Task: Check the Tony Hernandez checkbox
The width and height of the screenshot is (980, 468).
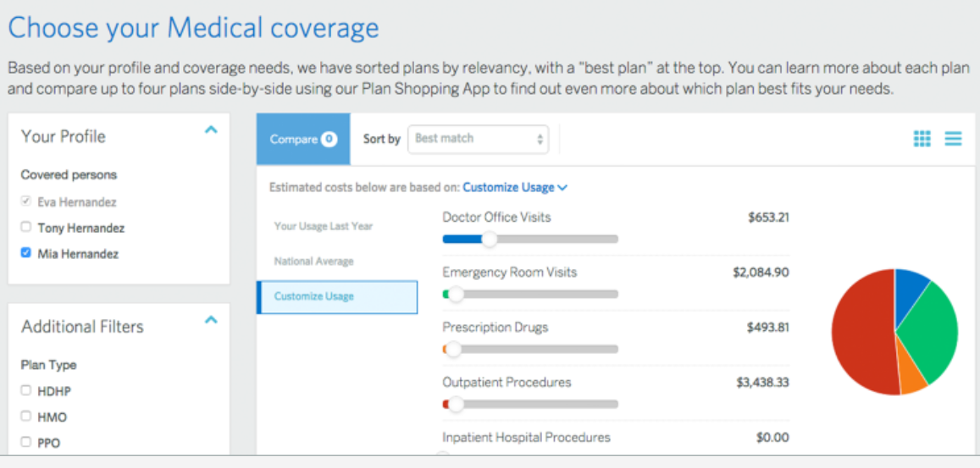Action: coord(26,228)
